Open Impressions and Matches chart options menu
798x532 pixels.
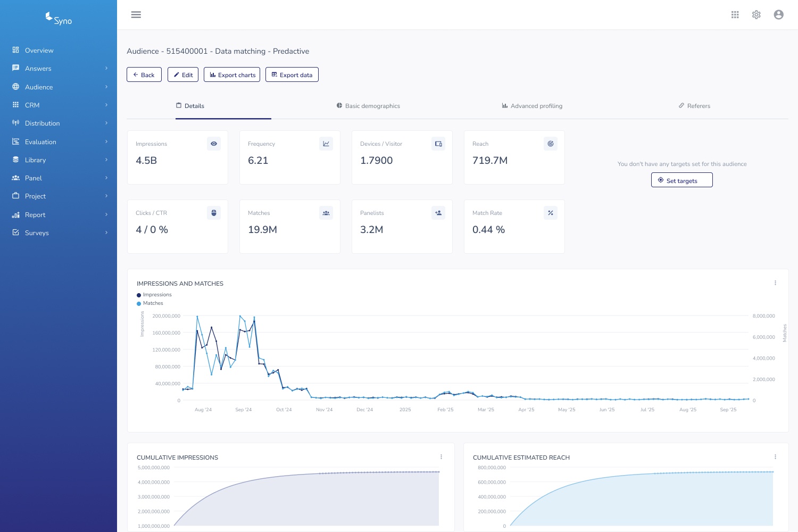775,283
